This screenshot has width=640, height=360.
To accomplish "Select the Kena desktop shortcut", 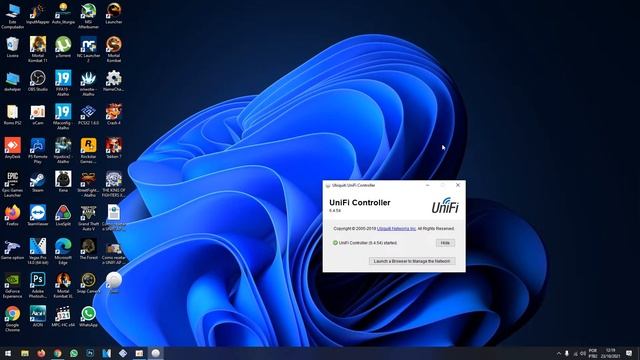I will pos(63,182).
